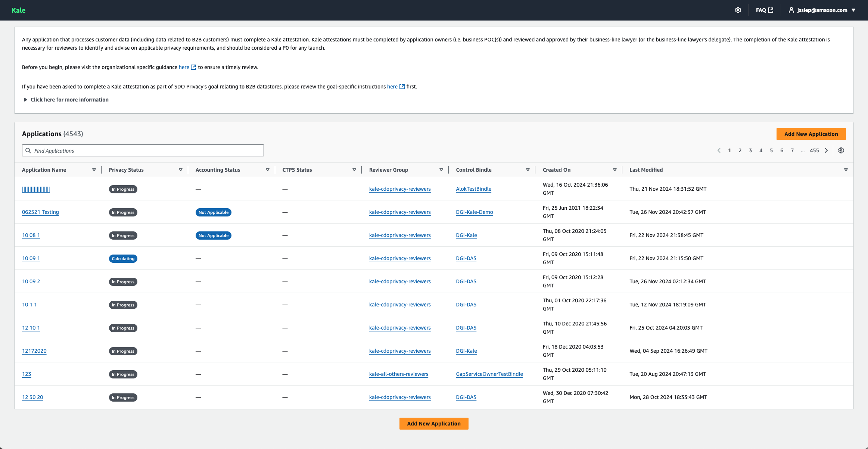Jump to last page 455
This screenshot has width=868, height=449.
coord(814,150)
